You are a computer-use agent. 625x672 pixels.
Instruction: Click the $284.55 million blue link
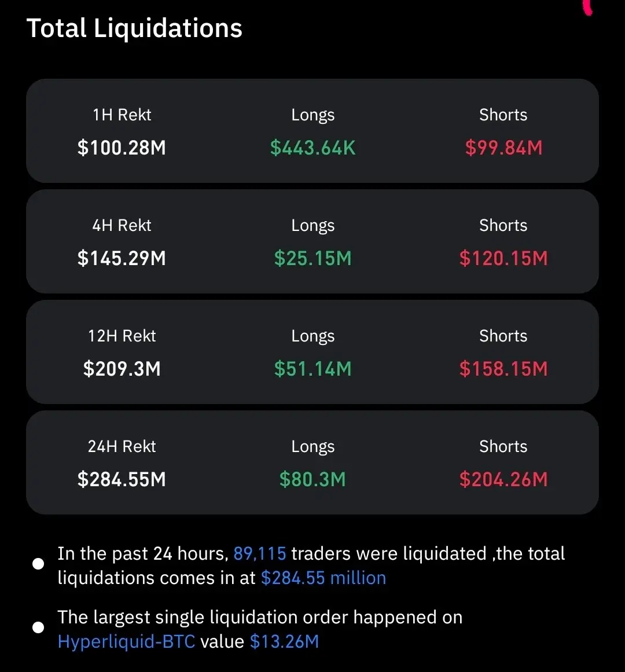pos(323,578)
